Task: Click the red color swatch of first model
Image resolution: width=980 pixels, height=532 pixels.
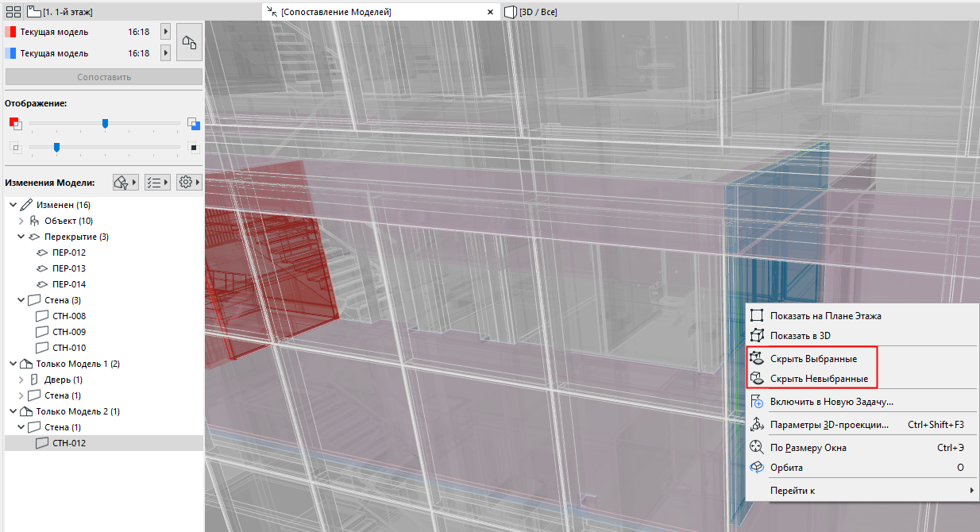Action: click(10, 32)
